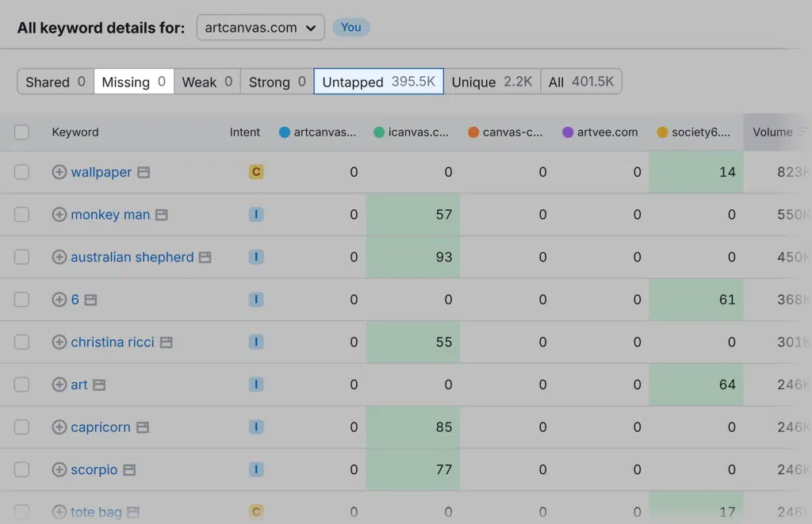This screenshot has height=524, width=812.
Task: Open the australian shepherd keyword link
Action: click(132, 258)
